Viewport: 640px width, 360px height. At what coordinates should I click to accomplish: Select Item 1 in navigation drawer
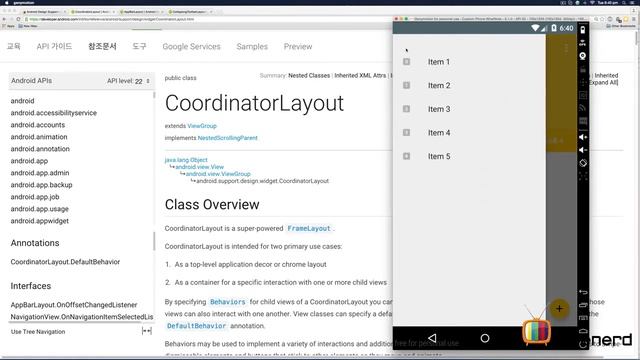469,62
